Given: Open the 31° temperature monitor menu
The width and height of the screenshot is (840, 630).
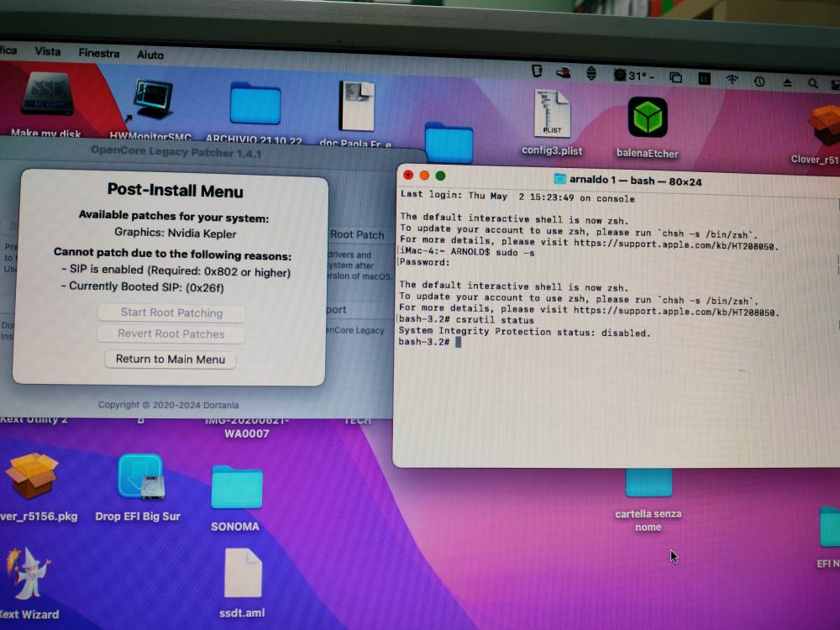Looking at the screenshot, I should point(633,76).
